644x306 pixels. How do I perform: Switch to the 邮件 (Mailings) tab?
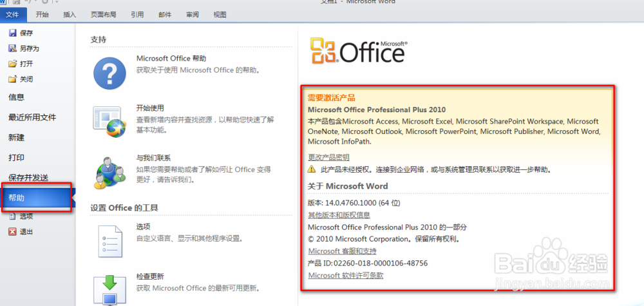point(165,15)
